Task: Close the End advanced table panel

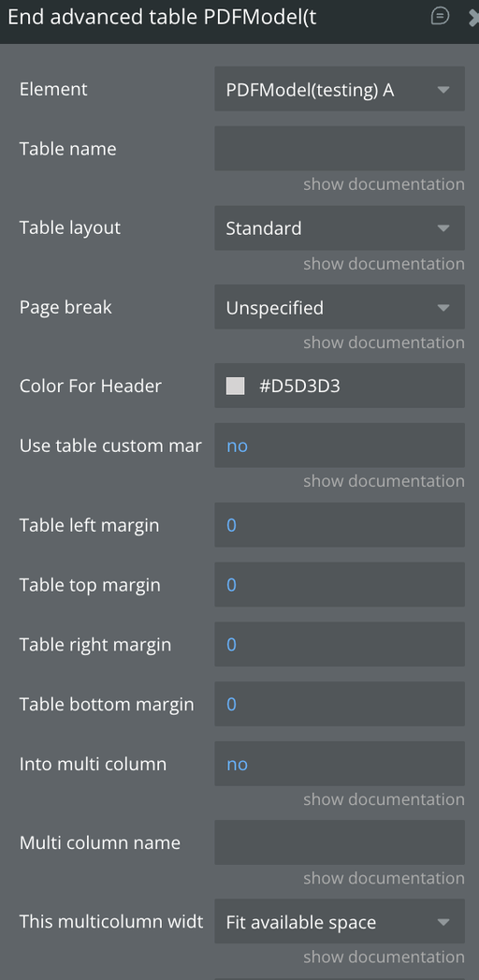Action: click(474, 18)
